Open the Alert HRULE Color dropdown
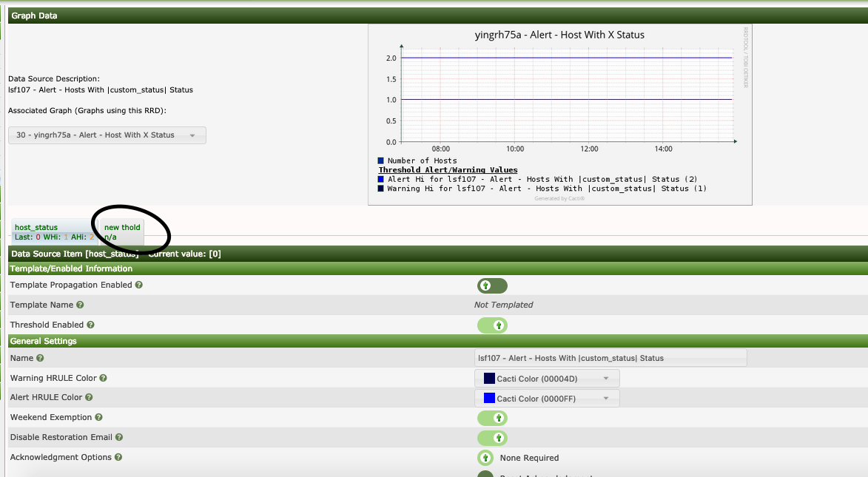The height and width of the screenshot is (477, 868). click(x=548, y=397)
